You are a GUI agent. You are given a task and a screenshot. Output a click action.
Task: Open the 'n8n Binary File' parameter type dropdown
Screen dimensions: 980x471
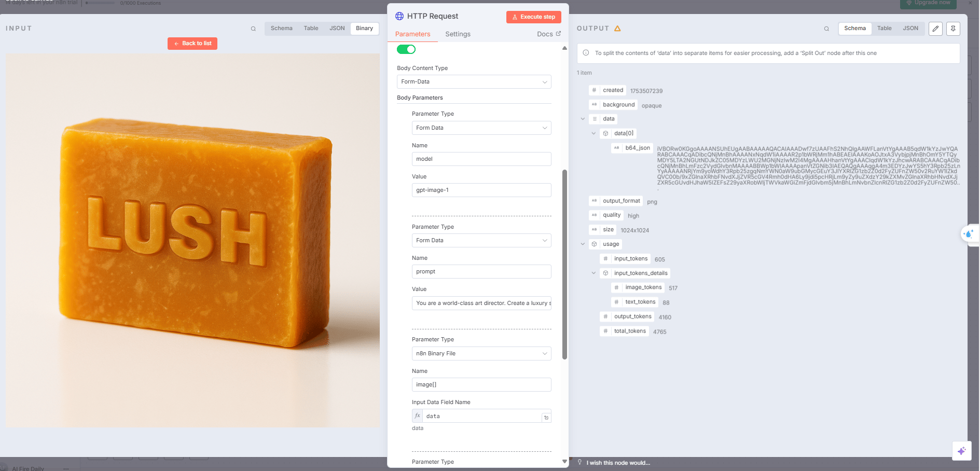click(481, 353)
